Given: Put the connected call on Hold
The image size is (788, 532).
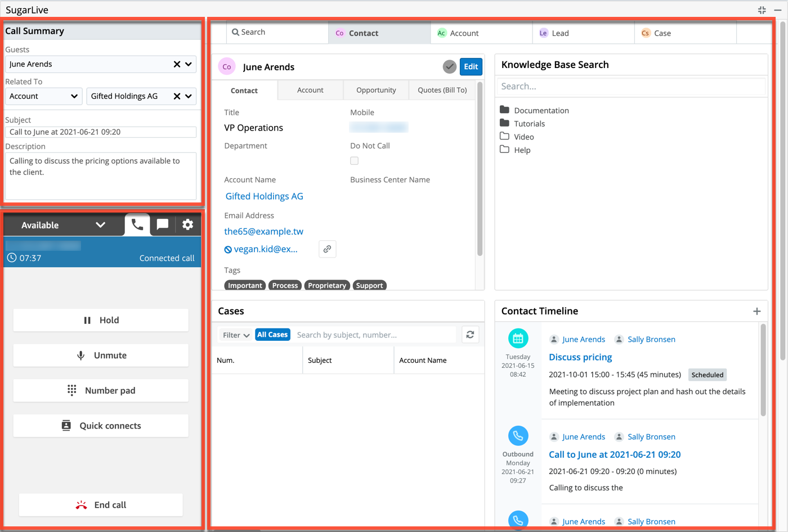Looking at the screenshot, I should click(101, 321).
